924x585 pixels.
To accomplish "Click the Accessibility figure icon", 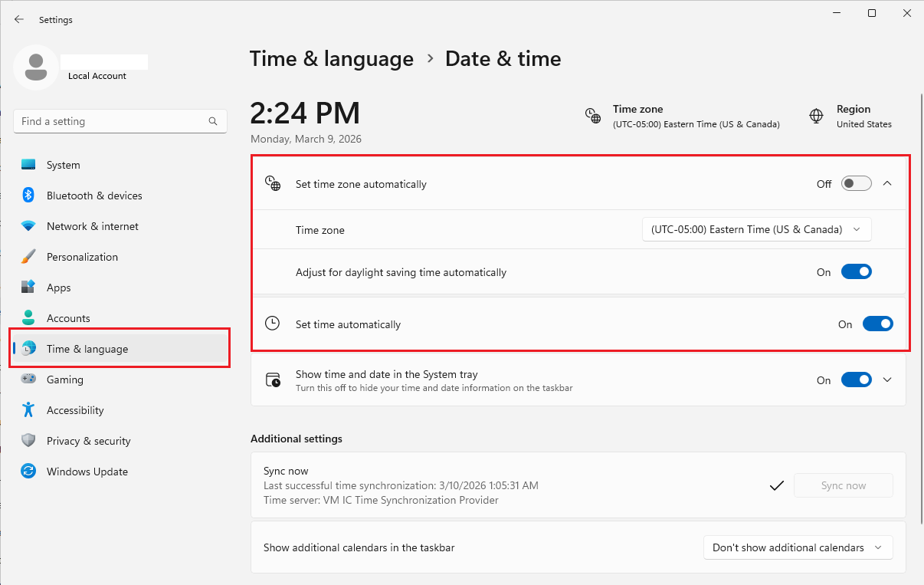I will [28, 410].
